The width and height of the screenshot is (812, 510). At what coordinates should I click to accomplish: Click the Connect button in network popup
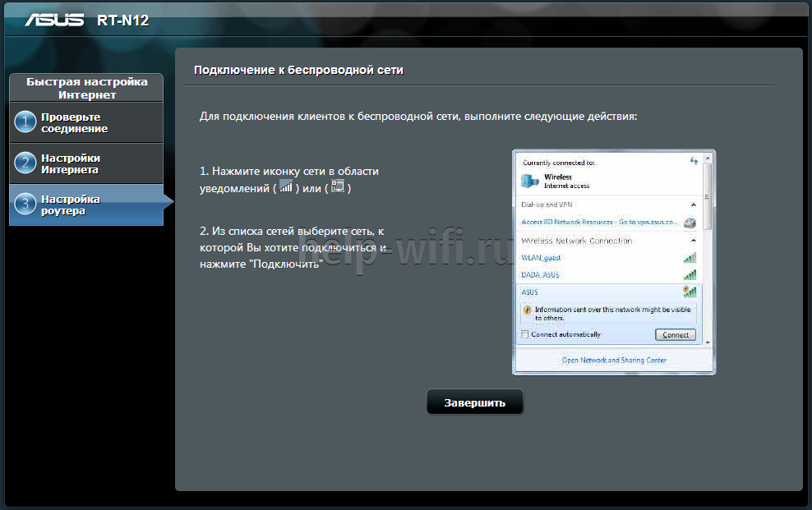[x=676, y=334]
